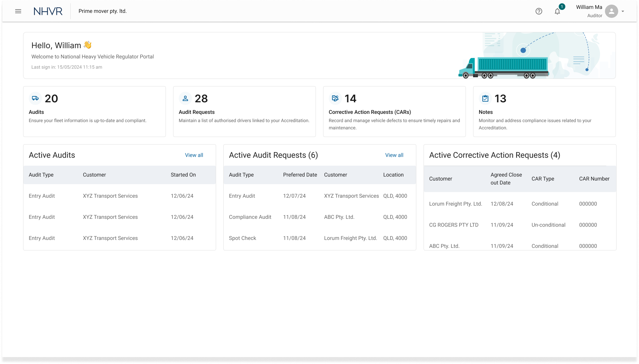Screen dimensions: 639x364
Task: Open the help question mark icon
Action: (x=539, y=11)
